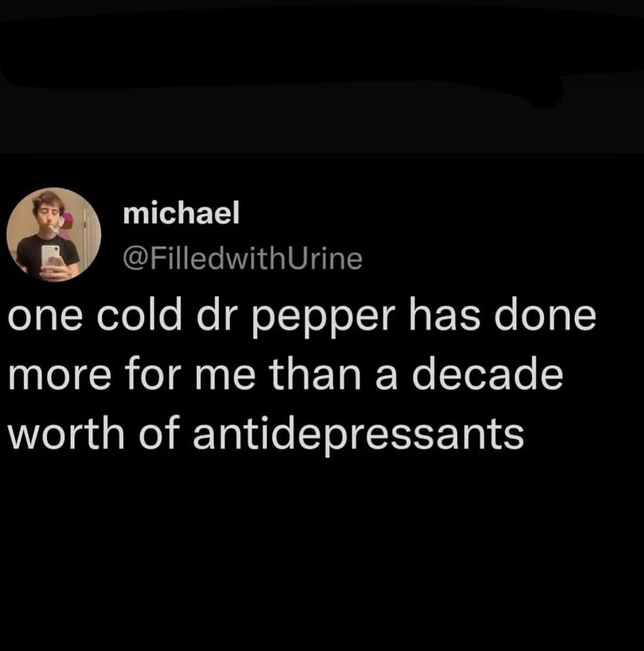Open the @FilledwithUrine handle

(243, 258)
